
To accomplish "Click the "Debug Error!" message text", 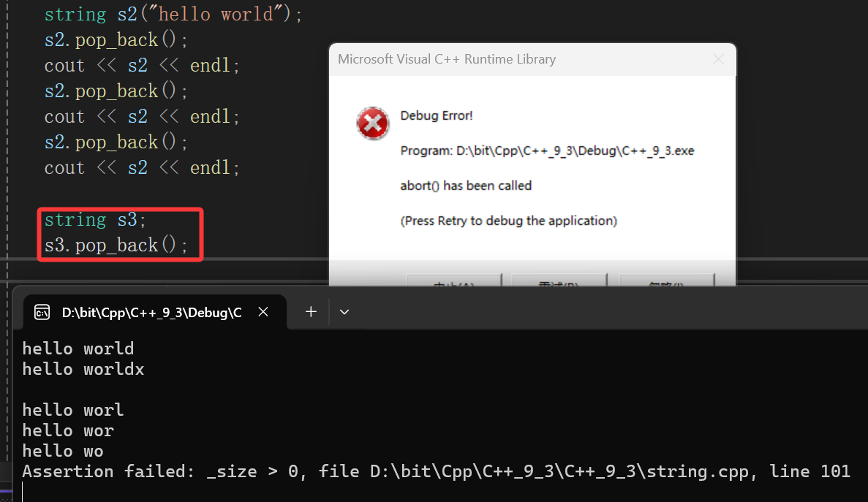I will point(437,115).
